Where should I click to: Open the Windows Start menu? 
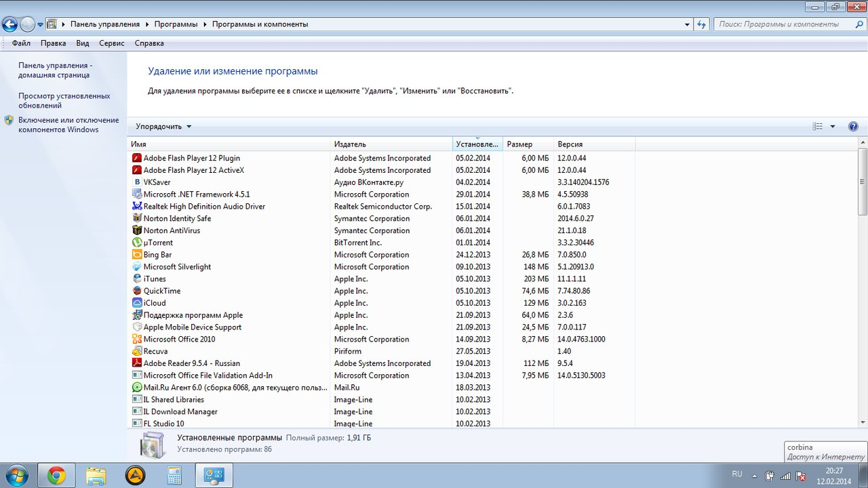(16, 475)
